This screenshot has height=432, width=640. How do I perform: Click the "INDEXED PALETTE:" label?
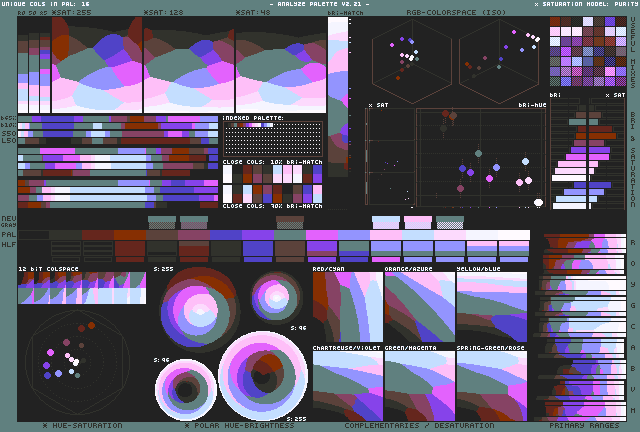tap(253, 118)
